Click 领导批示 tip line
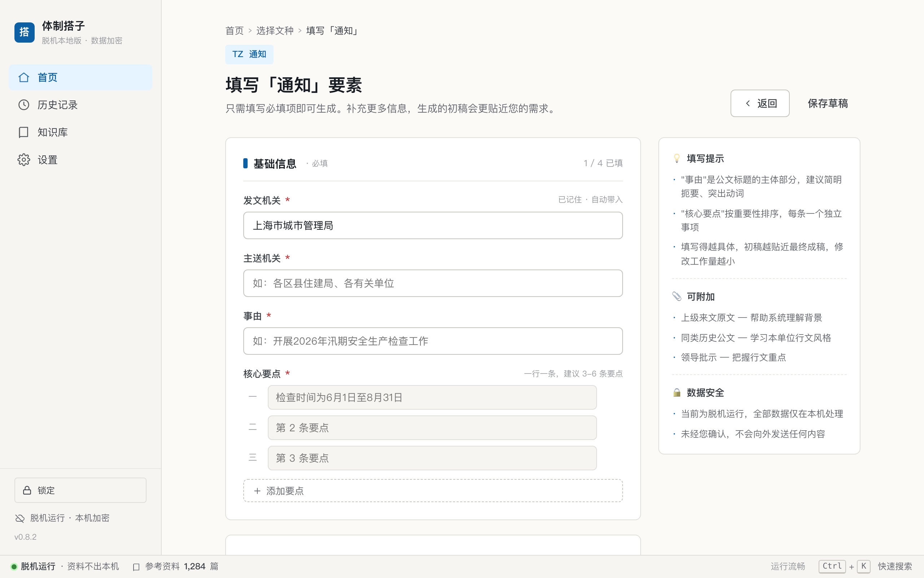The image size is (924, 578). point(733,357)
